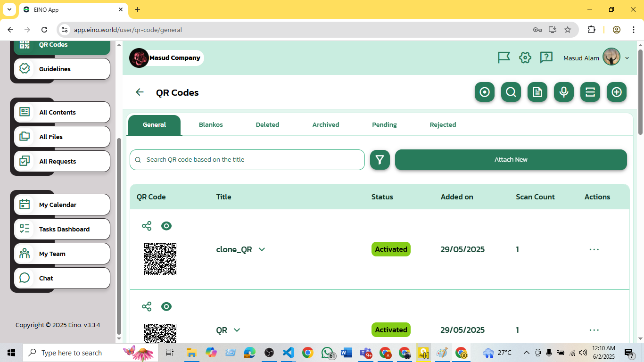The height and width of the screenshot is (362, 644).
Task: Open WhatsApp from the taskbar
Action: 328,353
